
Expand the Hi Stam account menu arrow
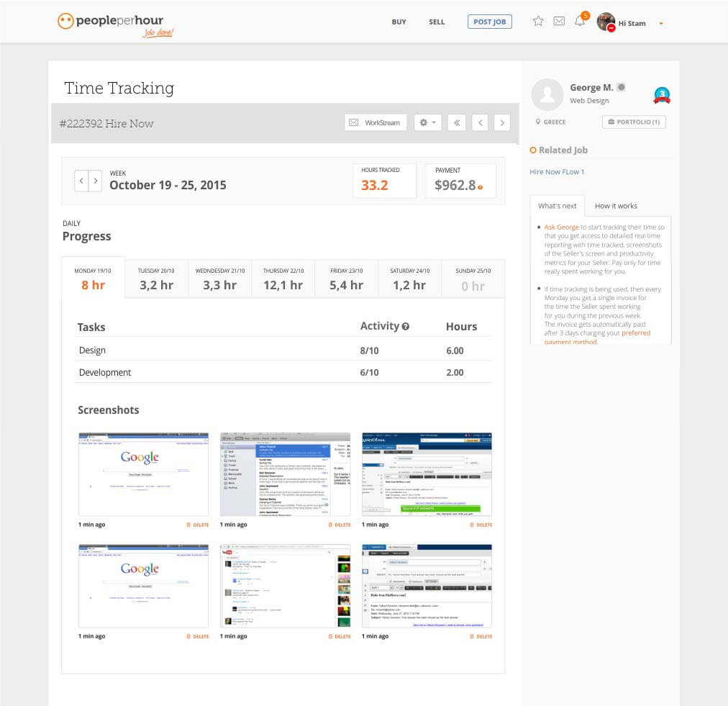(x=661, y=24)
